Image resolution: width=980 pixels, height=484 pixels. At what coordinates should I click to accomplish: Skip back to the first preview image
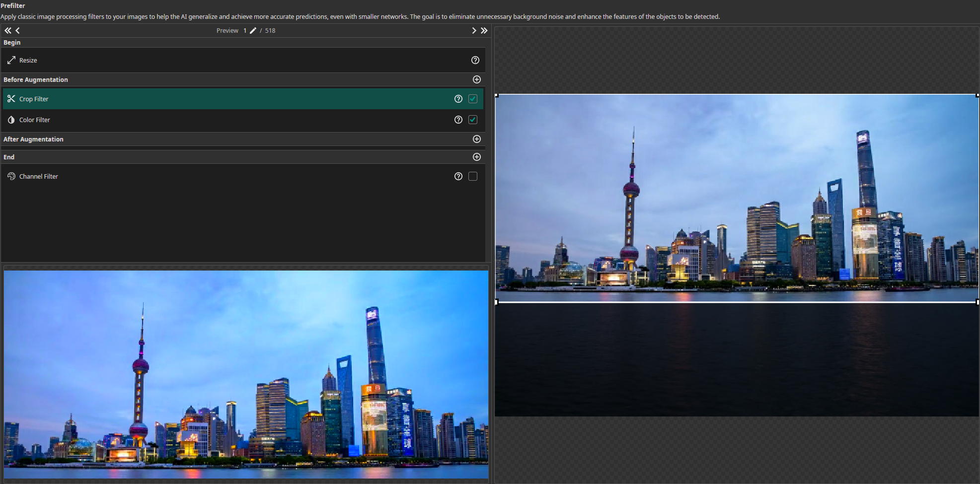(x=7, y=30)
